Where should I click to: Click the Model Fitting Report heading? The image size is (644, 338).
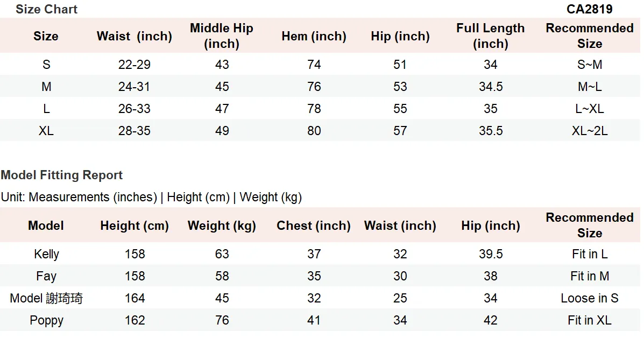coord(62,175)
